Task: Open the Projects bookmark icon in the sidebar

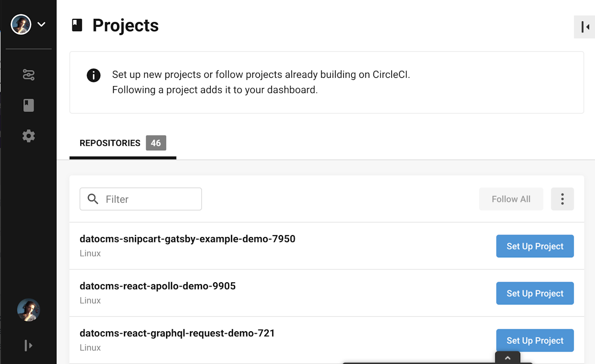Action: click(x=28, y=105)
